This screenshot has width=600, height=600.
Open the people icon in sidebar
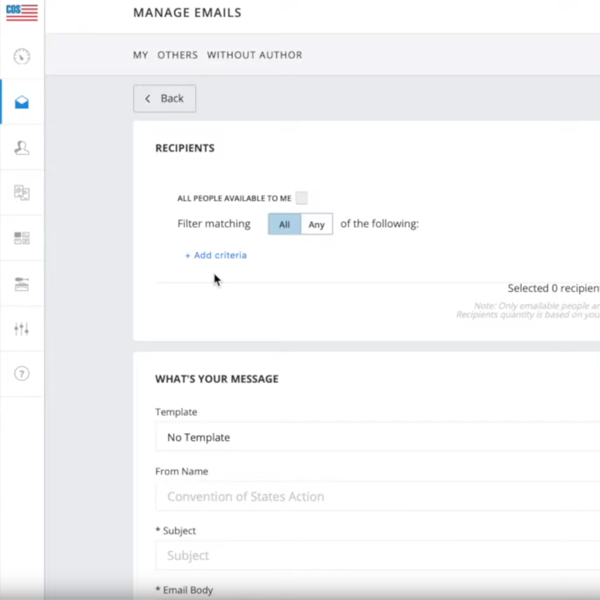coord(22,148)
